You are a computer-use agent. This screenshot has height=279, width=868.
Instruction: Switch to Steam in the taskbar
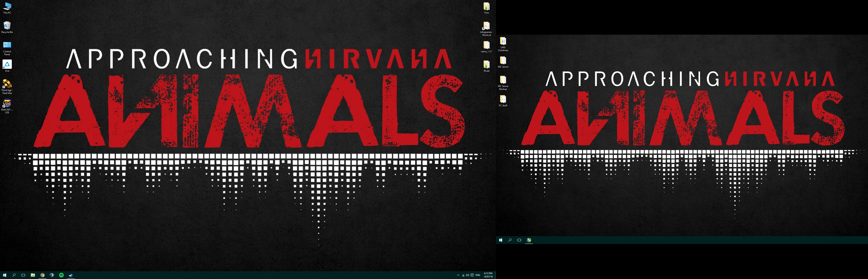(71, 275)
